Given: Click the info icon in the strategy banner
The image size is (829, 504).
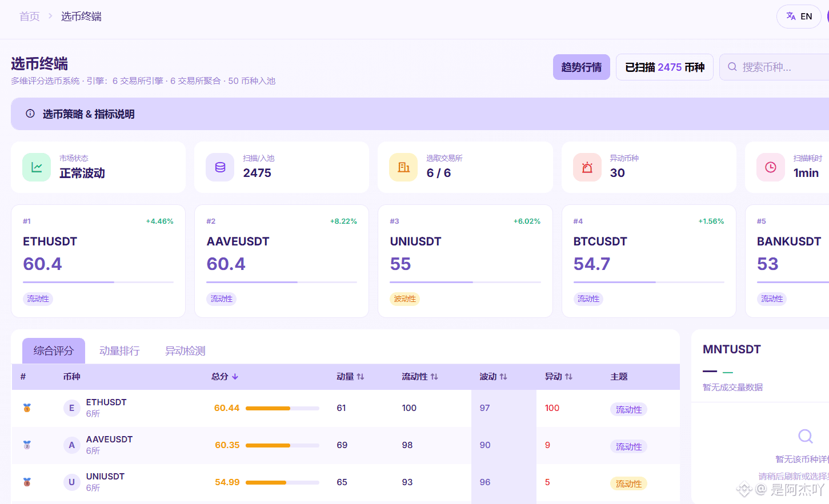Looking at the screenshot, I should [x=30, y=114].
